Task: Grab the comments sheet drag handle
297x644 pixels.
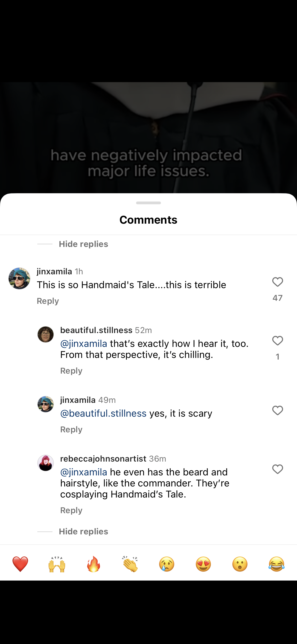Action: tap(148, 203)
